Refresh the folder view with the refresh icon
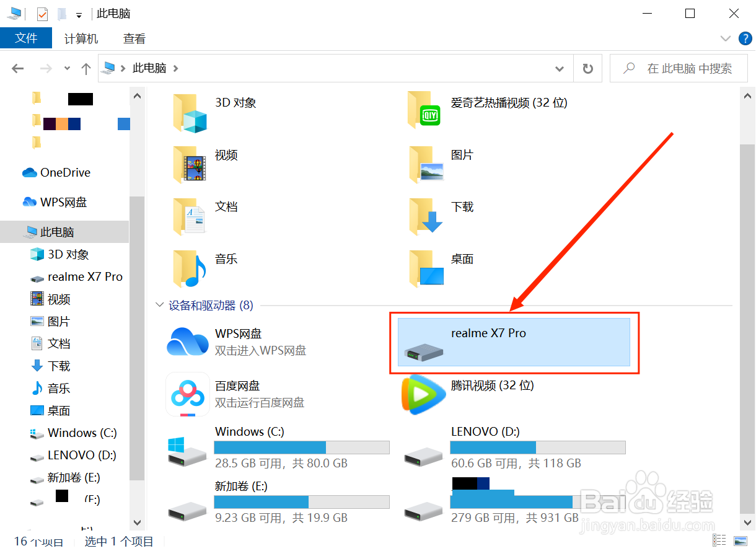Screen dimensions: 756x551 (587, 68)
